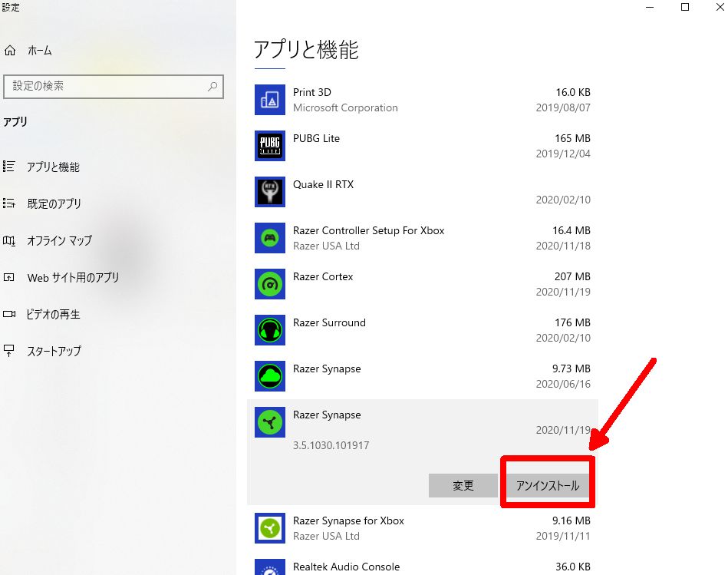Maximize the 設定 window
Screen dimensions: 728x575
[x=685, y=7]
